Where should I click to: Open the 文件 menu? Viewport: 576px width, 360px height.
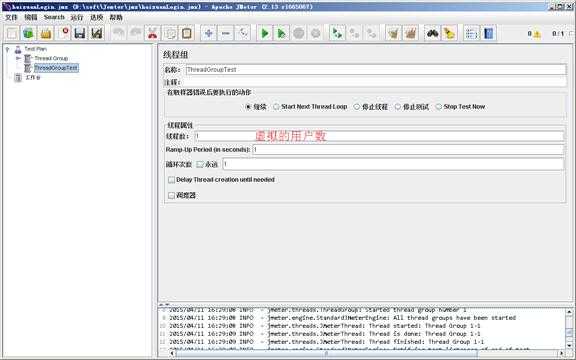point(11,17)
